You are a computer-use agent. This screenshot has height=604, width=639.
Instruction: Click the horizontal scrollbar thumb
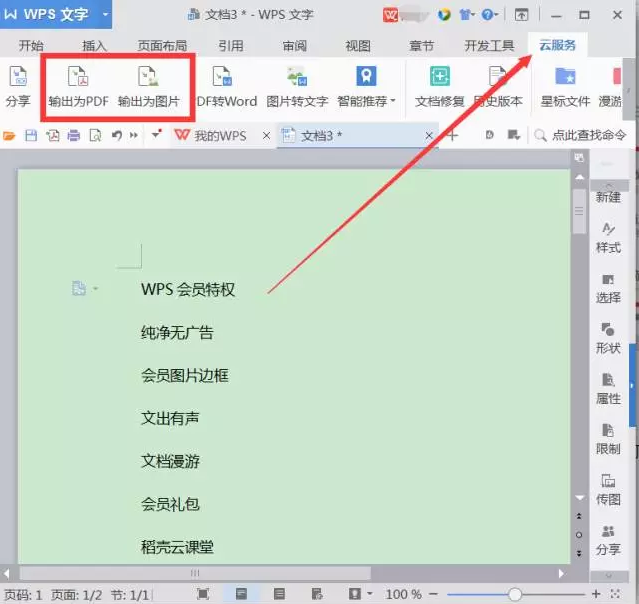pyautogui.click(x=195, y=573)
